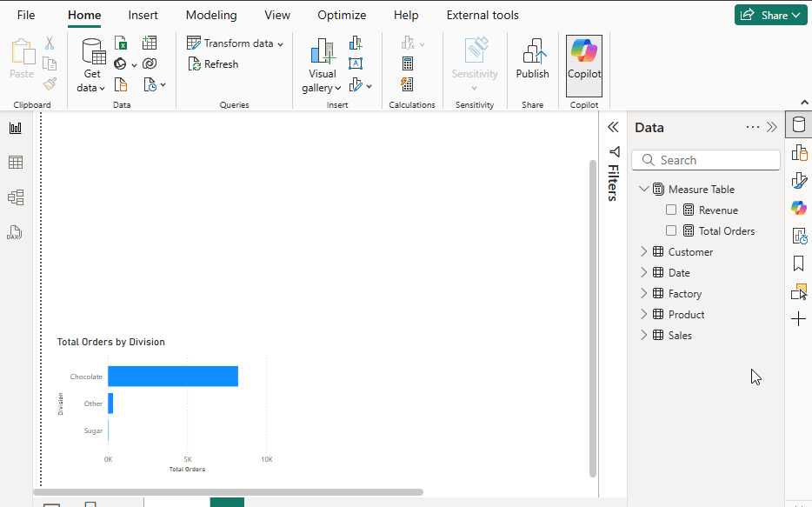
Task: Switch to Report view in left rail
Action: coord(16,128)
